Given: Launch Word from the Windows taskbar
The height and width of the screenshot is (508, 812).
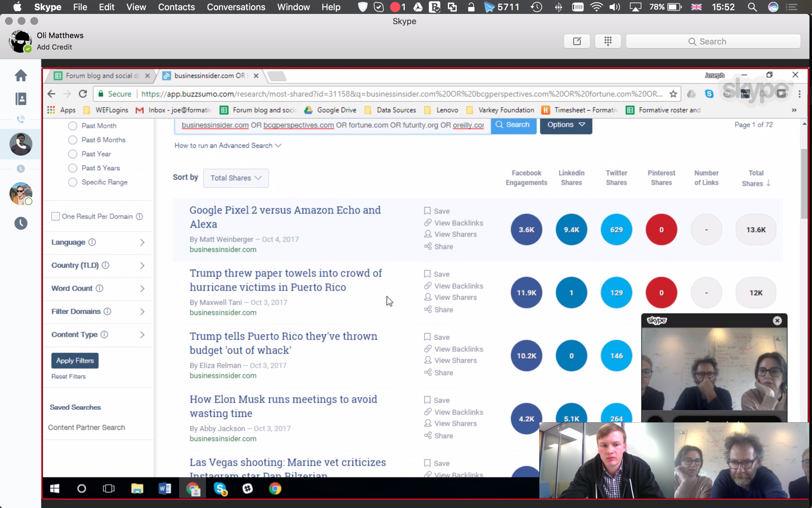Looking at the screenshot, I should point(165,488).
